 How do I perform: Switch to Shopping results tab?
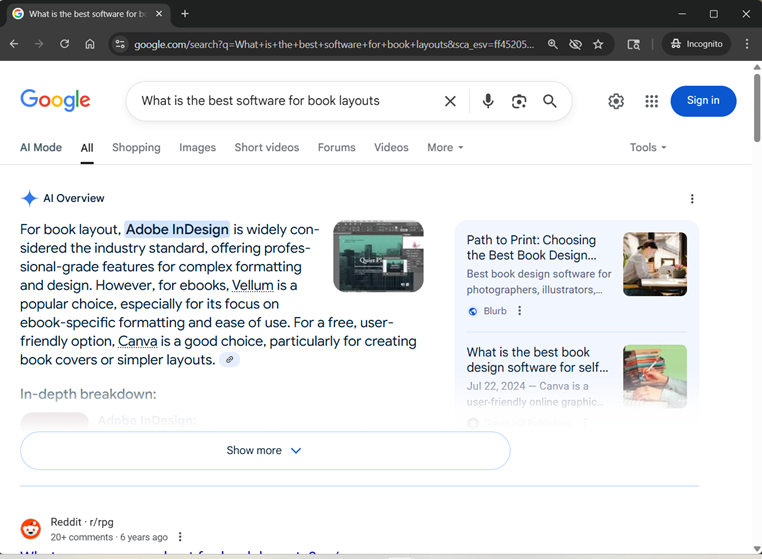(x=136, y=147)
